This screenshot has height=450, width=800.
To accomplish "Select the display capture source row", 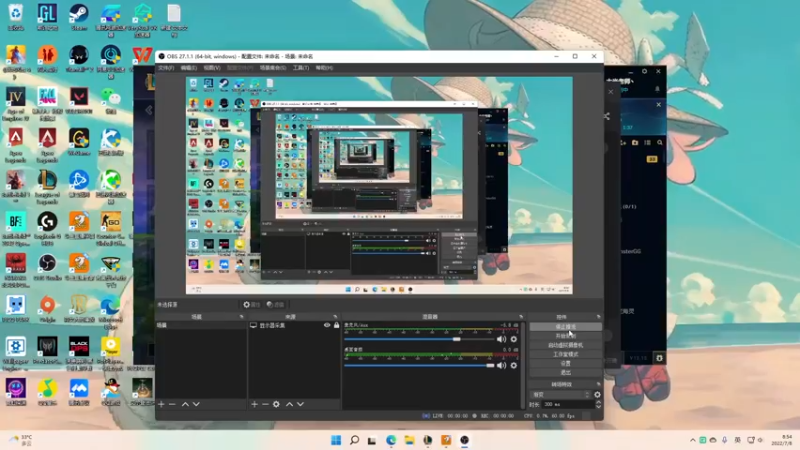I will (x=294, y=325).
